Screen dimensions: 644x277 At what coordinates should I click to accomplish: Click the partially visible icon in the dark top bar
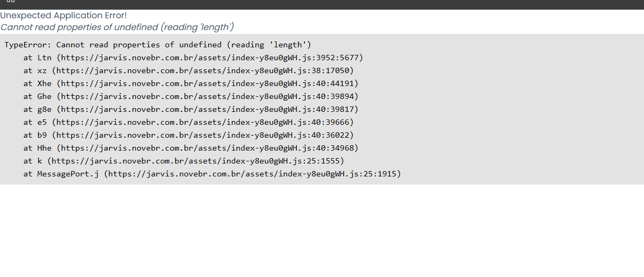10,2
